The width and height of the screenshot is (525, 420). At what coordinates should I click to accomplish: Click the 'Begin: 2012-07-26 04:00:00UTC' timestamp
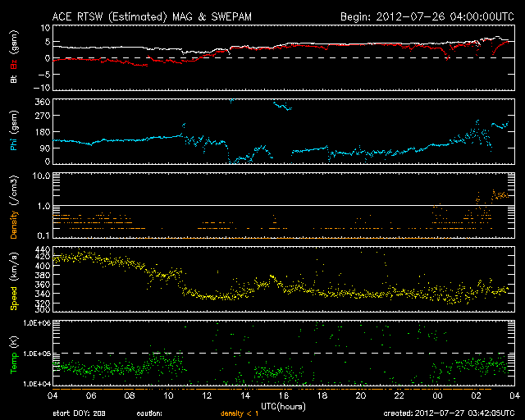[x=427, y=16]
